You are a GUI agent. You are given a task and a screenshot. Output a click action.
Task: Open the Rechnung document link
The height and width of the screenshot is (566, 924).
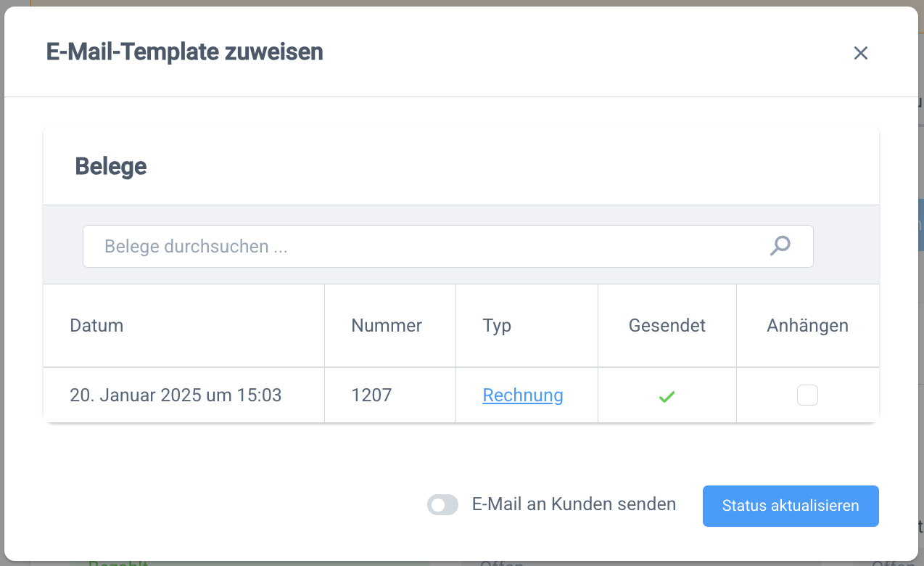tap(522, 395)
